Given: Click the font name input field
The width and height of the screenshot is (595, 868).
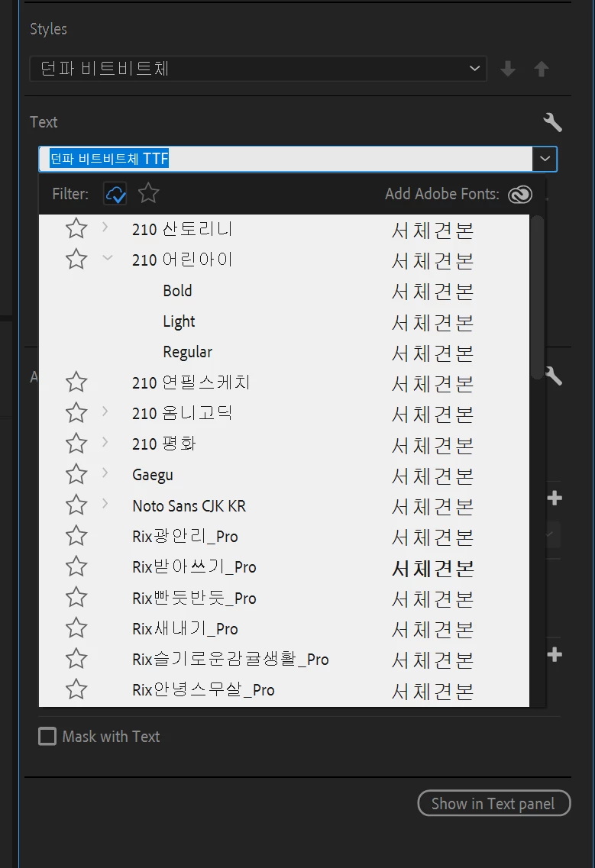Looking at the screenshot, I should (x=286, y=159).
